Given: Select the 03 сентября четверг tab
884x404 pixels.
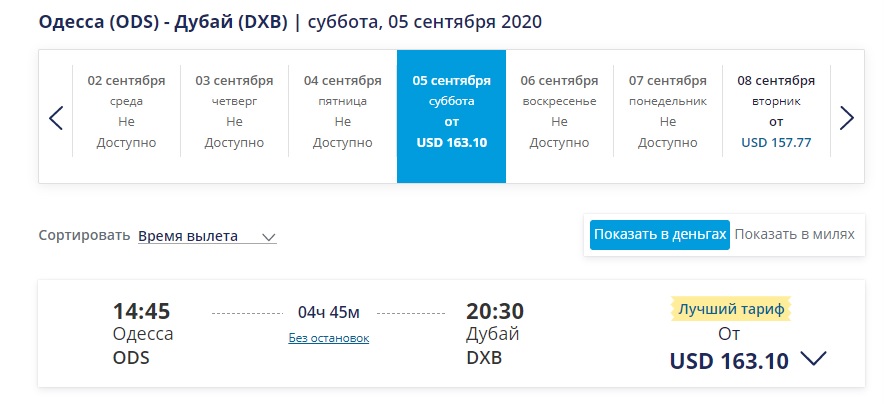Looking at the screenshot, I should coord(234,111).
